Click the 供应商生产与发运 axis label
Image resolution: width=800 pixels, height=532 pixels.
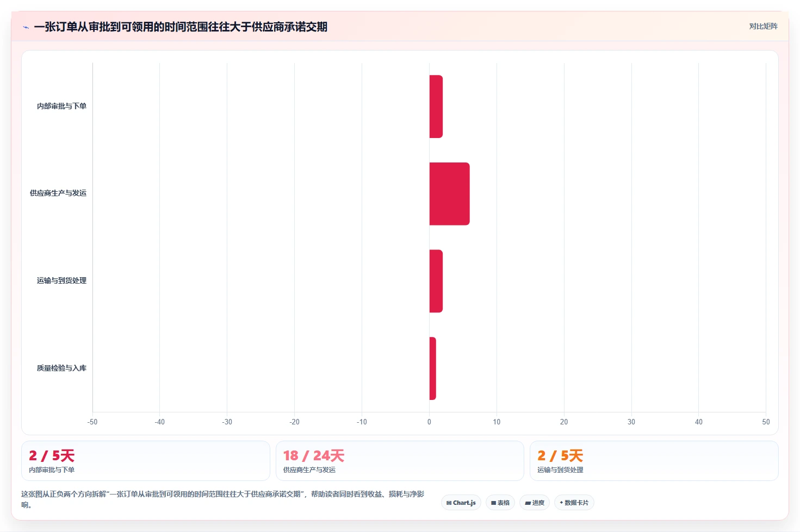(x=58, y=193)
